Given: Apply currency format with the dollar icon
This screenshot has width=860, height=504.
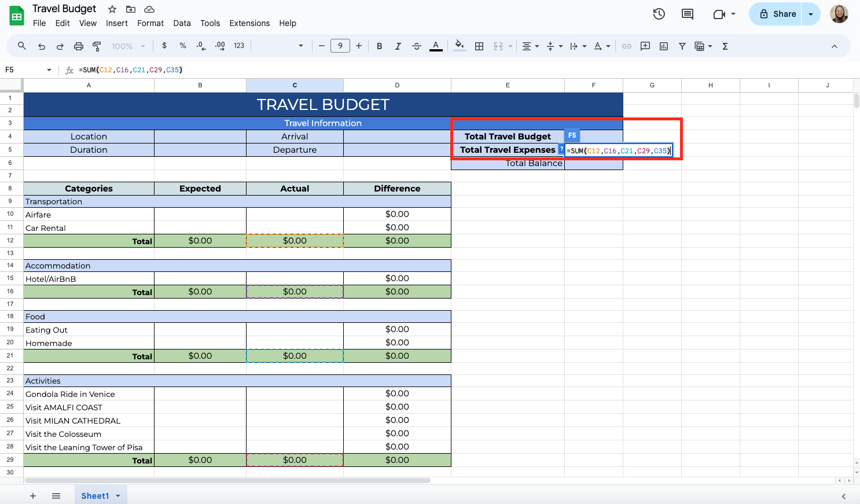Looking at the screenshot, I should point(165,46).
